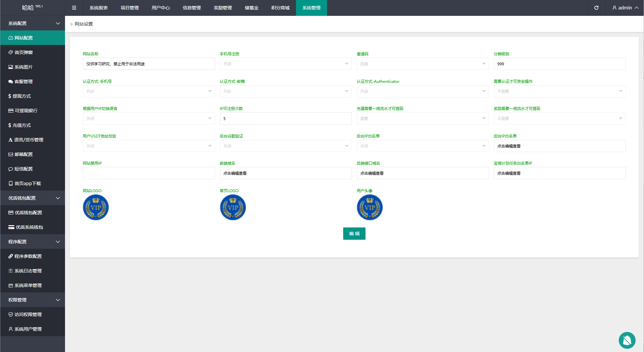Open 系统图片 sidebar item
644x352 pixels.
click(x=23, y=67)
